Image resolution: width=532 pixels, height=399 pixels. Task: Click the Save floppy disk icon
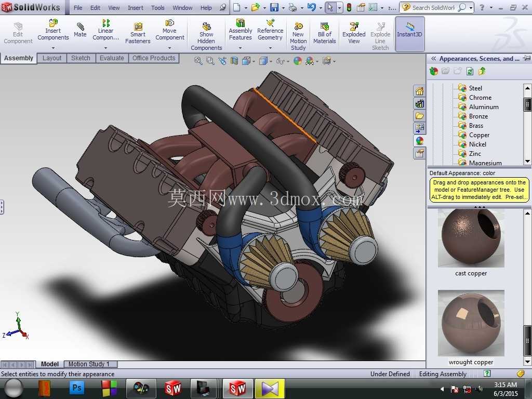[274, 7]
